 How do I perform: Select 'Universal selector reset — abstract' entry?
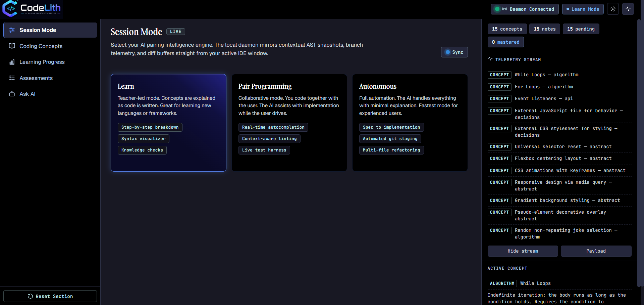(559, 147)
